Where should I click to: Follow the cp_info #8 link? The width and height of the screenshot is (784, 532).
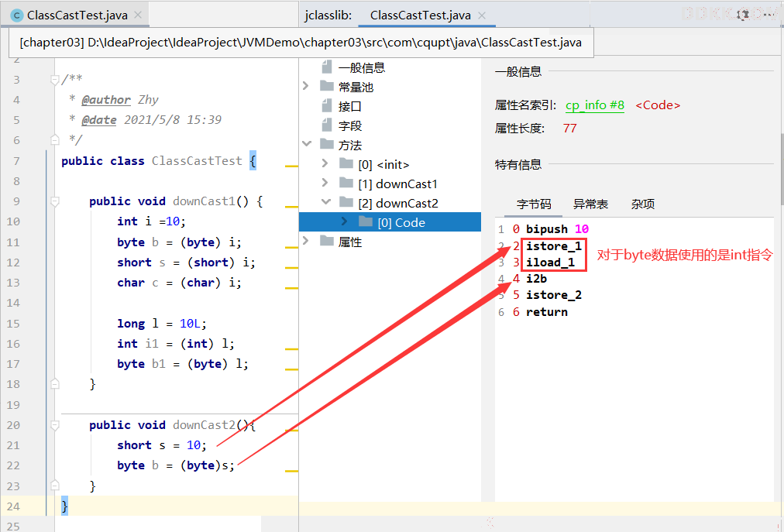click(594, 105)
